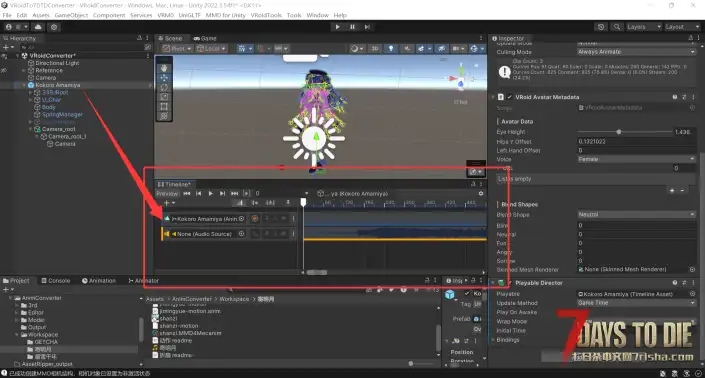Viewport: 705px width, 378px height.
Task: Toggle the Playable Director component checkbox
Action: pyautogui.click(x=509, y=283)
